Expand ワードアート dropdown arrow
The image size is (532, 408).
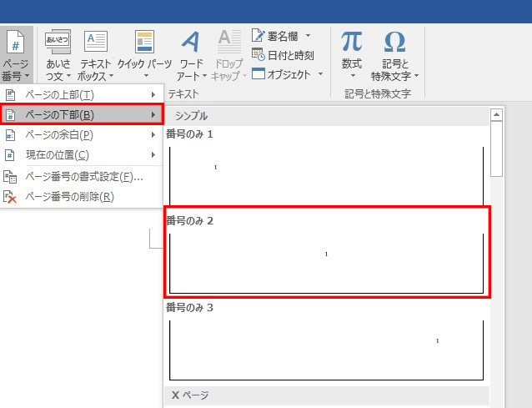pyautogui.click(x=204, y=75)
